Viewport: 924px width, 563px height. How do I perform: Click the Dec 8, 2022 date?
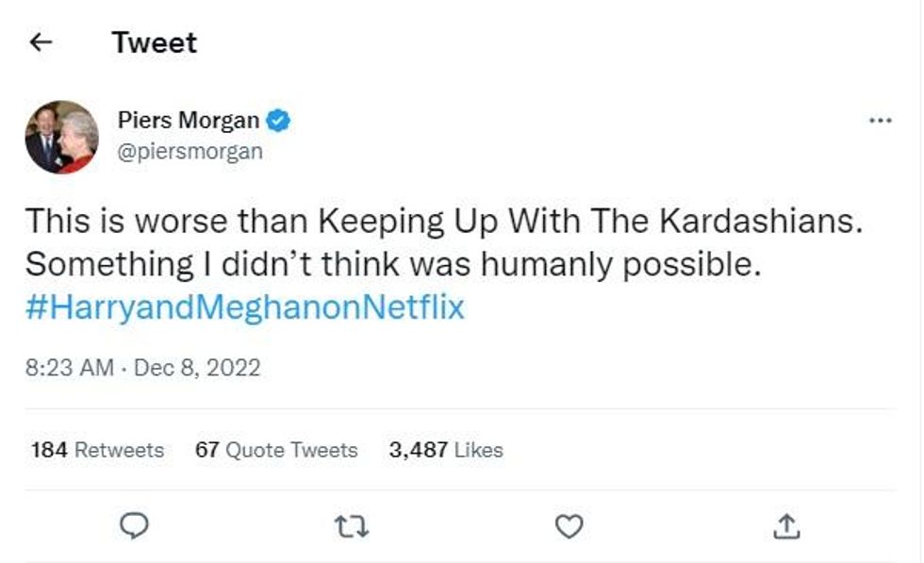click(197, 367)
